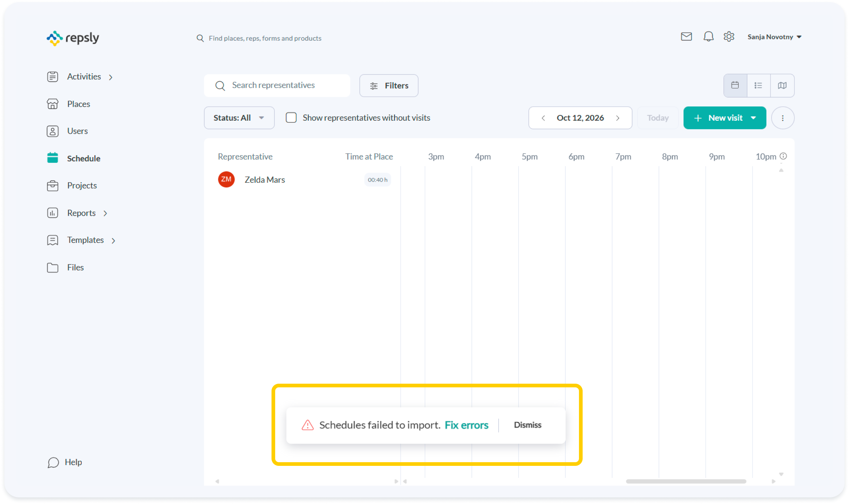The image size is (849, 504).
Task: Open the mail envelope icon
Action: click(686, 37)
